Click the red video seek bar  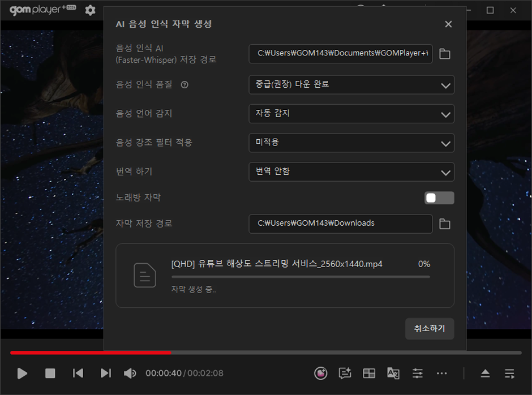[91, 353]
